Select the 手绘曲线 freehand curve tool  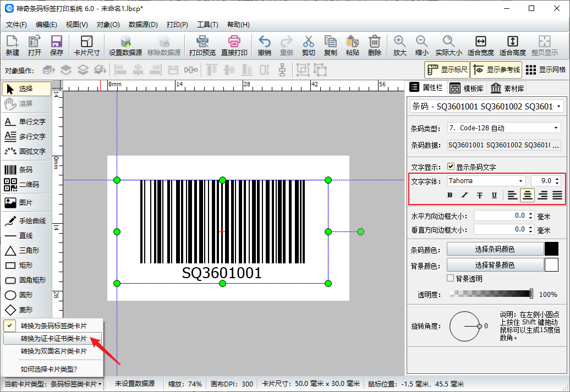[26, 221]
